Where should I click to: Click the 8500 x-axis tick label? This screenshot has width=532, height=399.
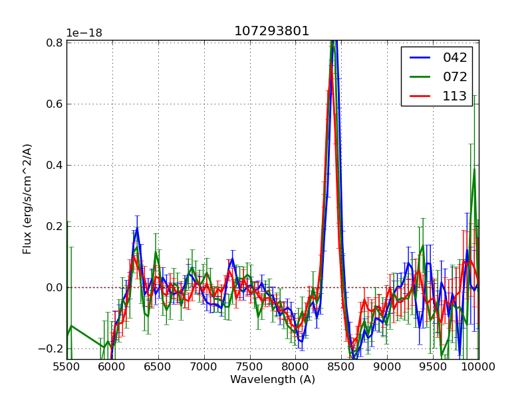(x=341, y=367)
